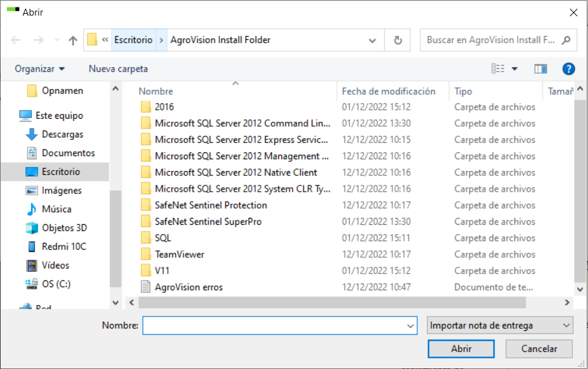Viewport: 588px width, 369px height.
Task: Click the Escritorio breadcrumb segment
Action: 133,40
